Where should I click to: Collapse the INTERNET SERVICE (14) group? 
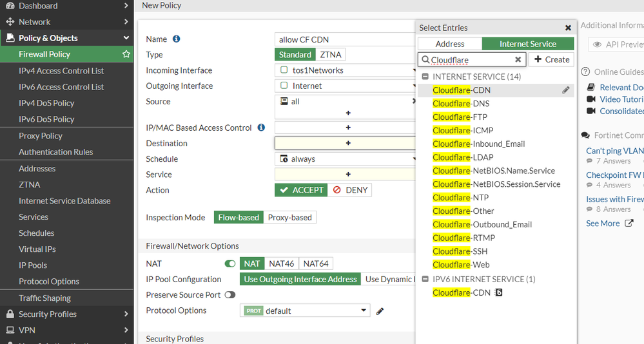click(425, 77)
